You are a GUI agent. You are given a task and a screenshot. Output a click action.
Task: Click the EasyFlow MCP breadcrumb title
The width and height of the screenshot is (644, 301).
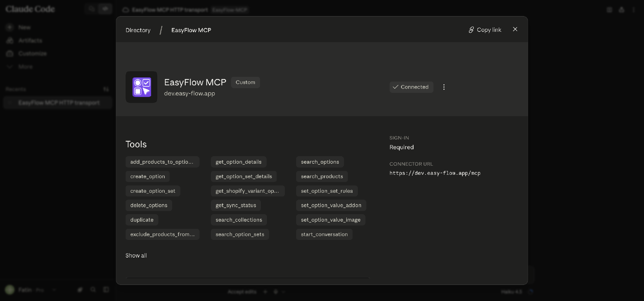tap(191, 30)
